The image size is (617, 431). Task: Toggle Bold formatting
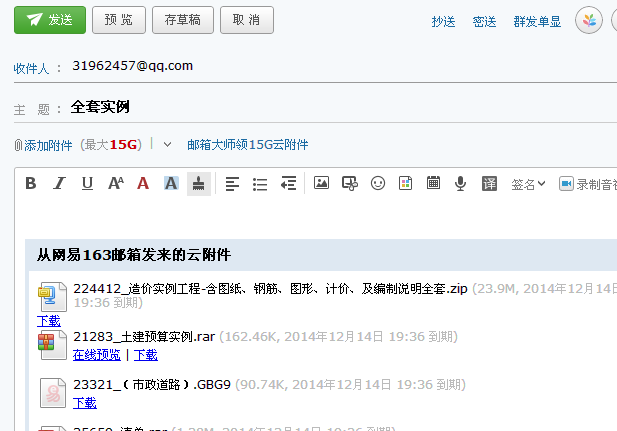pos(31,183)
